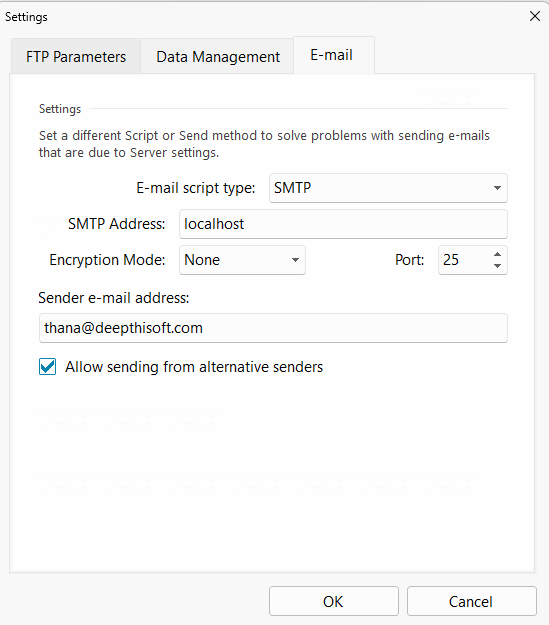Increase the Port value with the up arrow
This screenshot has height=625, width=549.
497,254
